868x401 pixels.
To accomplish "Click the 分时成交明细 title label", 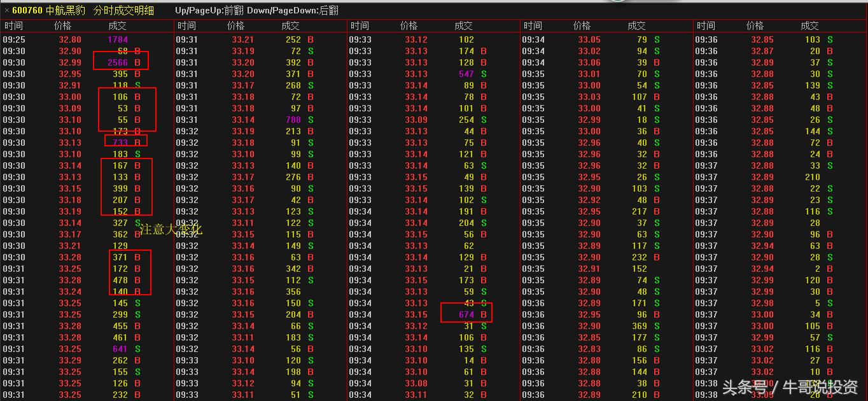I will click(x=123, y=10).
